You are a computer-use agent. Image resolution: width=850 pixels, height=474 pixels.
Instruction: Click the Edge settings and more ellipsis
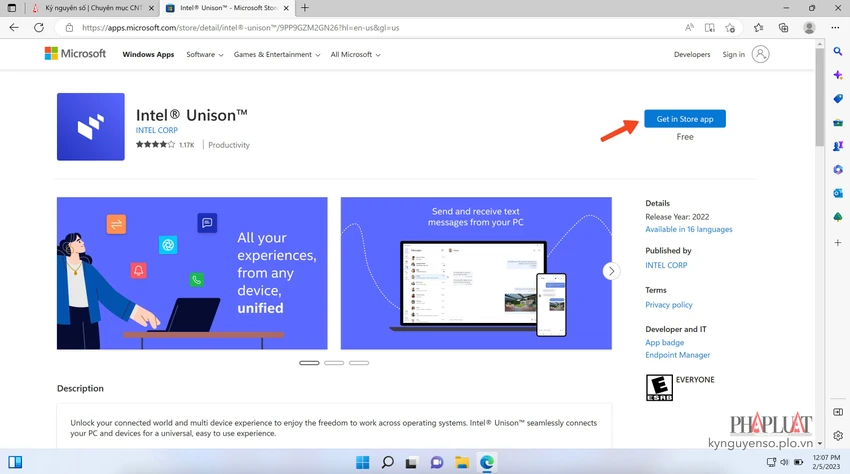pos(835,28)
